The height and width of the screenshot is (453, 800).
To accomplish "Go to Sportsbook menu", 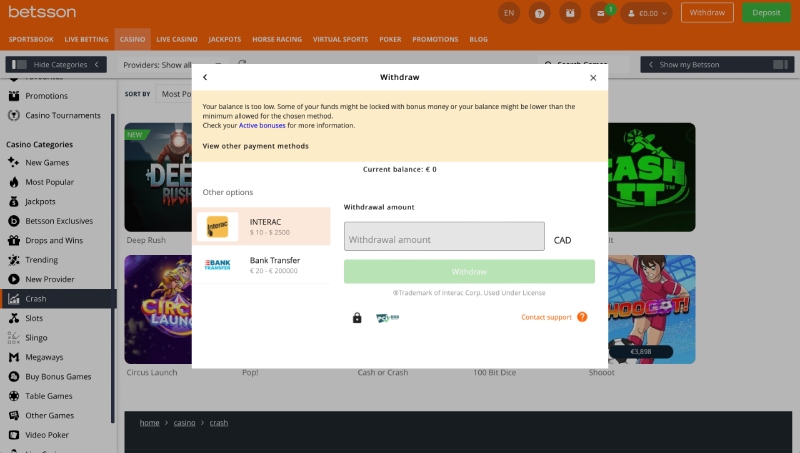I will pos(31,39).
